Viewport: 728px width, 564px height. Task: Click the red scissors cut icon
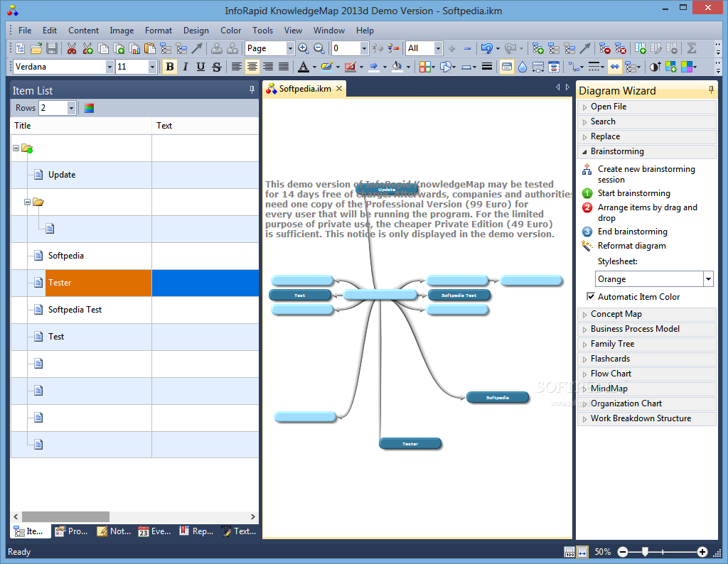point(72,48)
